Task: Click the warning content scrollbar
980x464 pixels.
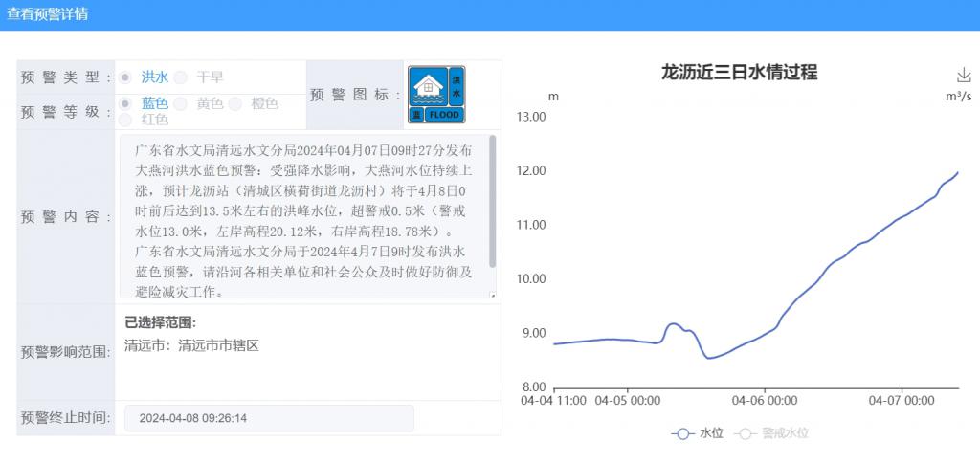Action: coord(493,201)
